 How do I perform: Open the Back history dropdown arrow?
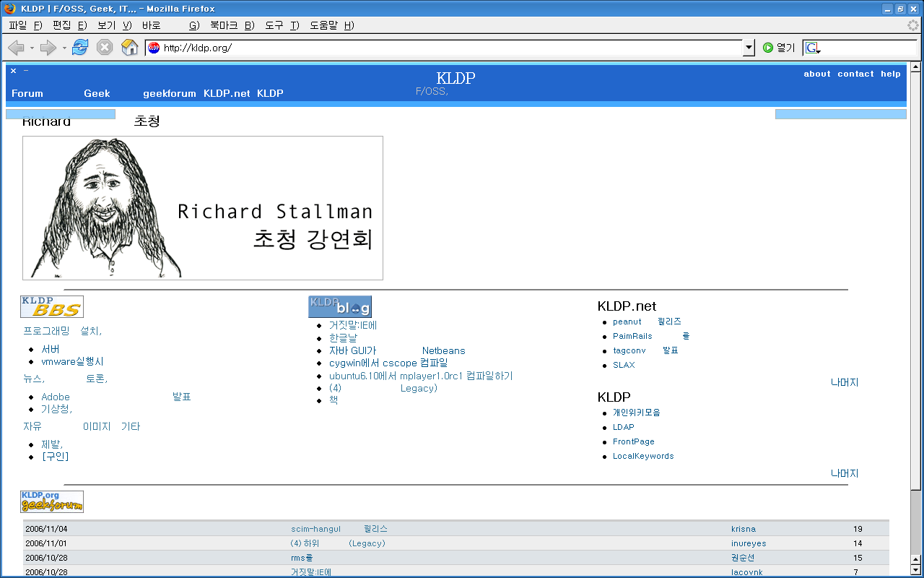click(x=32, y=48)
